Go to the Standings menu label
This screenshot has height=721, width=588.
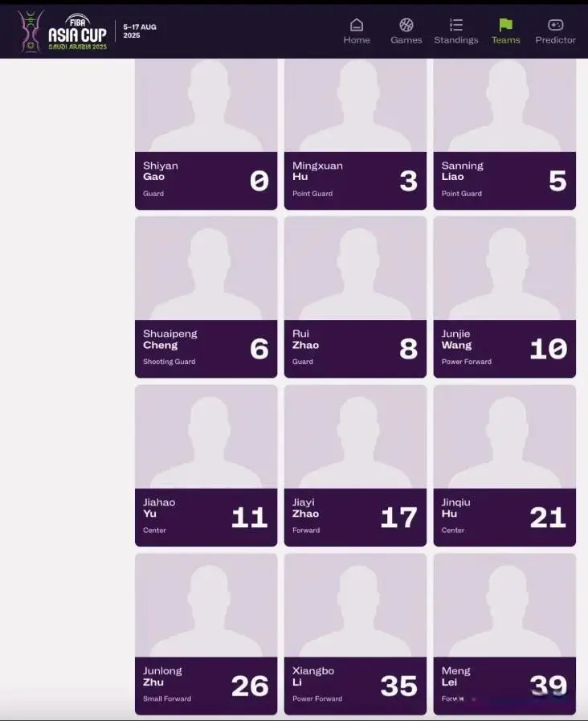pyautogui.click(x=456, y=40)
